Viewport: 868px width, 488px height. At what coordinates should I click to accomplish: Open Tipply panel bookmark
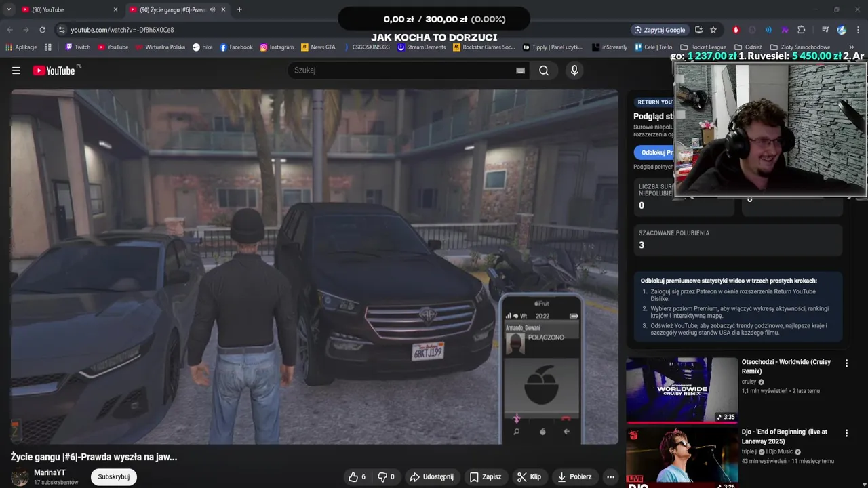point(553,47)
